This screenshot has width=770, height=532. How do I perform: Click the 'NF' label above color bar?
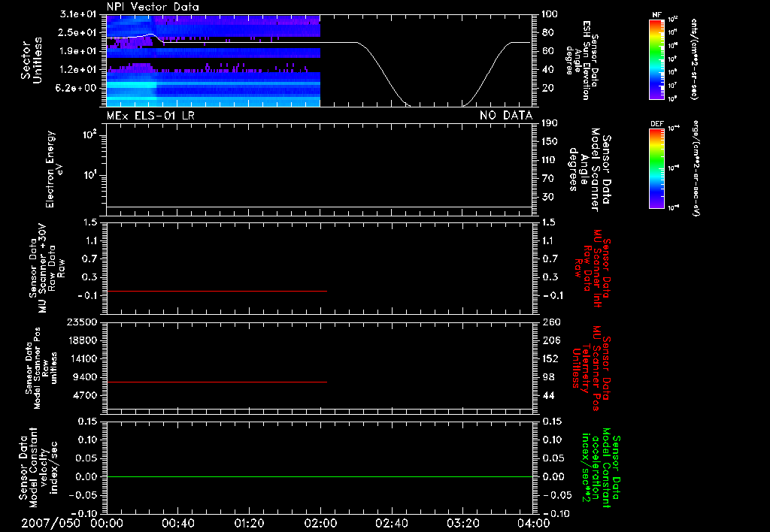(656, 15)
